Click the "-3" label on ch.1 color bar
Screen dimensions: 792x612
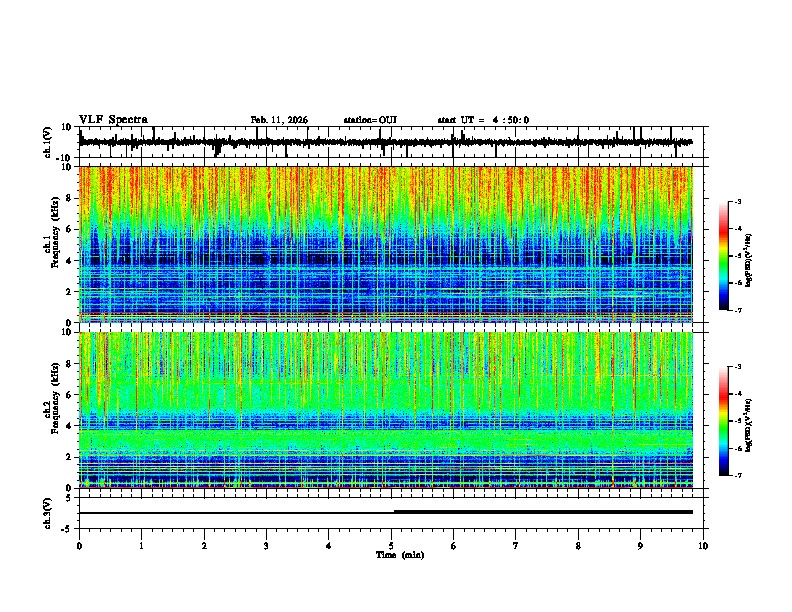[x=738, y=201]
